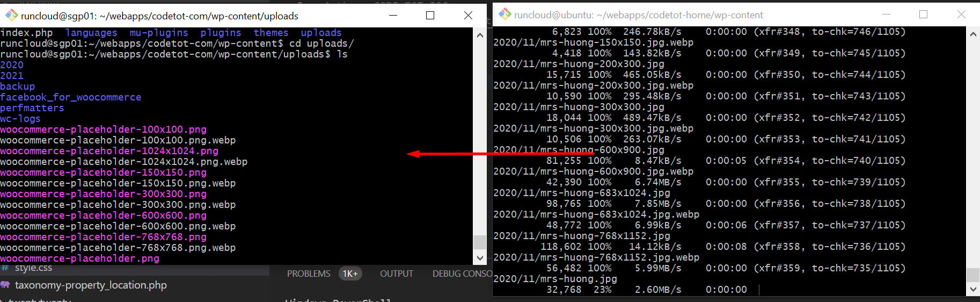
Task: Maximize the runcloud@sgp01 terminal window
Action: pos(430,15)
